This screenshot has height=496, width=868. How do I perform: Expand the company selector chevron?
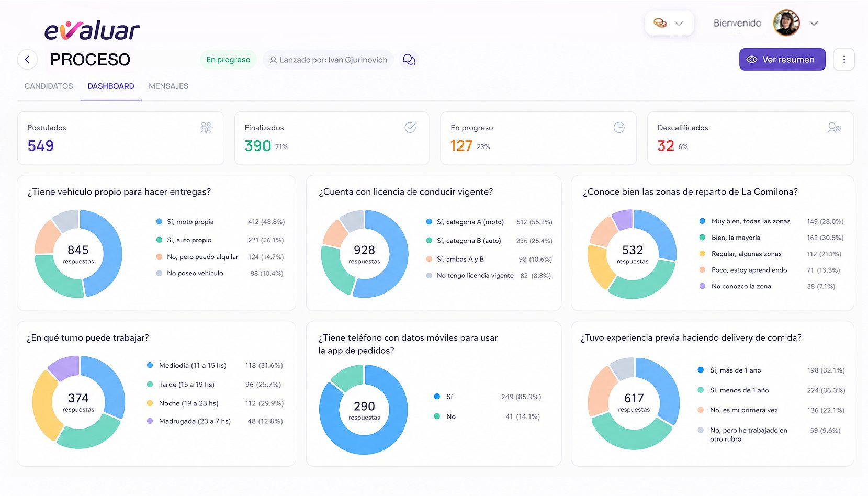679,23
